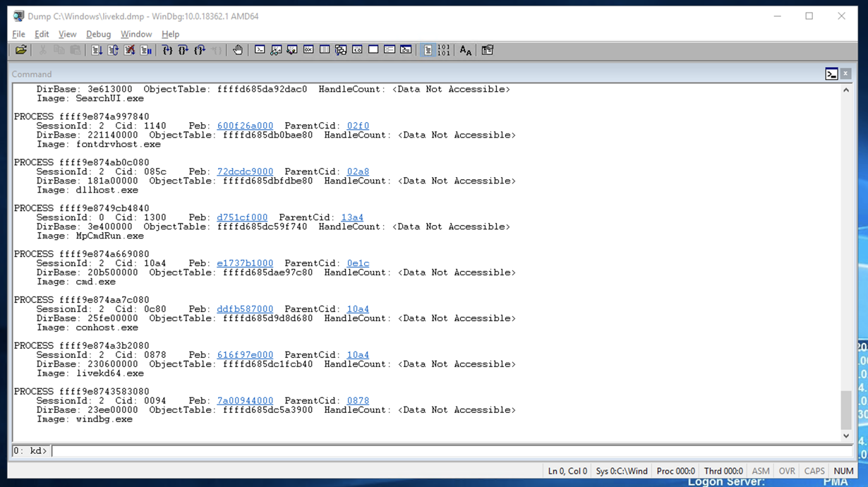Open the Command window via toolbar icon
Image resolution: width=868 pixels, height=487 pixels.
pos(260,50)
